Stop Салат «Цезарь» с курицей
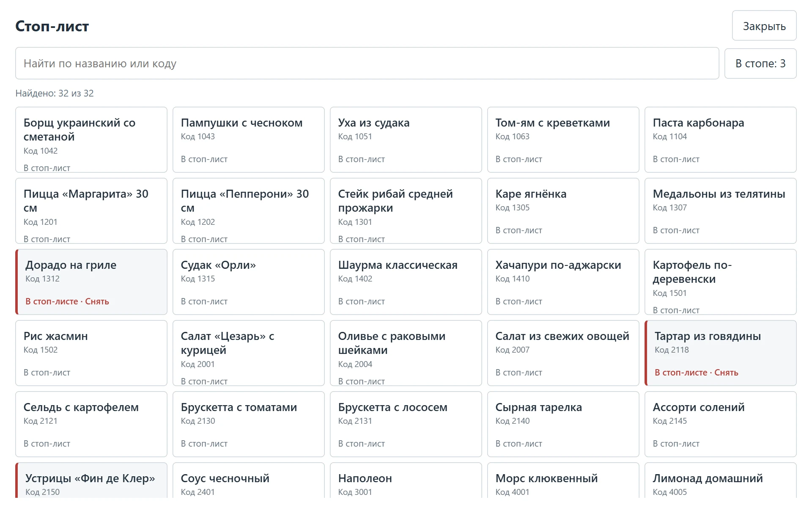The width and height of the screenshot is (812, 508). point(249,353)
